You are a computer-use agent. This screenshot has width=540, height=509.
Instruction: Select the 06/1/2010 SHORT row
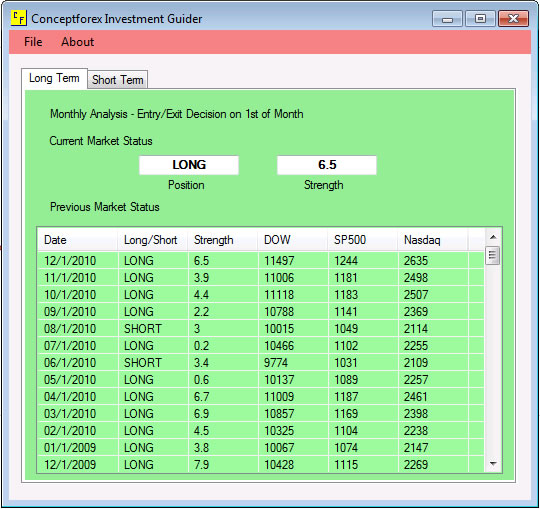[x=261, y=363]
